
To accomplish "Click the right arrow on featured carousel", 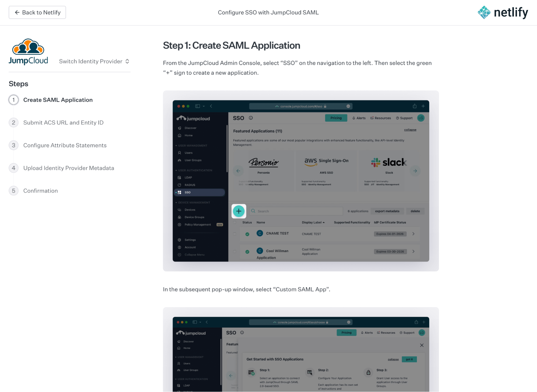I will [415, 171].
